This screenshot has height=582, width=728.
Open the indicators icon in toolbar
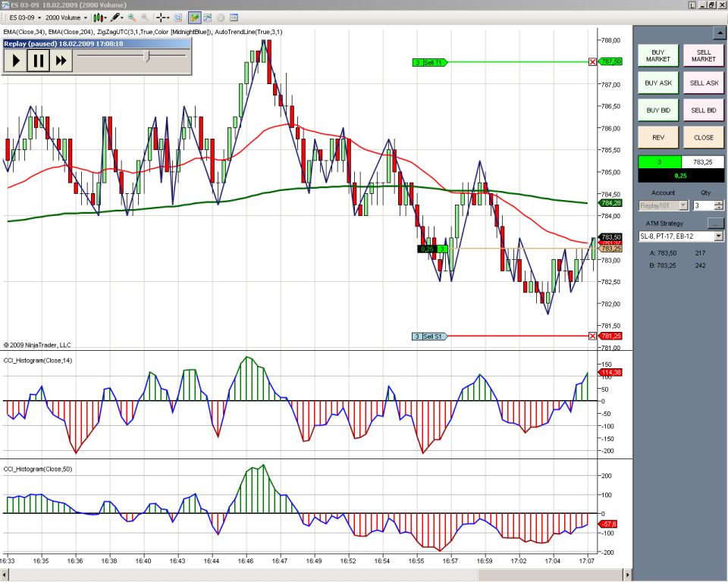(208, 17)
